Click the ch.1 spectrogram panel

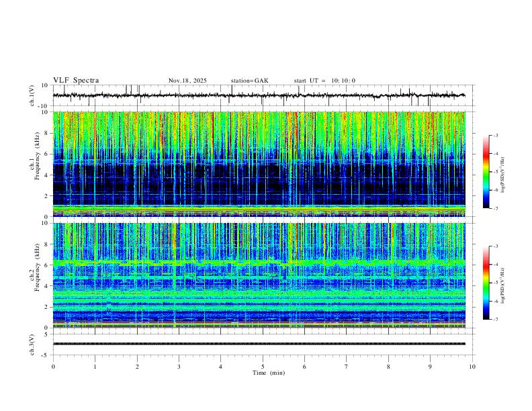click(259, 164)
